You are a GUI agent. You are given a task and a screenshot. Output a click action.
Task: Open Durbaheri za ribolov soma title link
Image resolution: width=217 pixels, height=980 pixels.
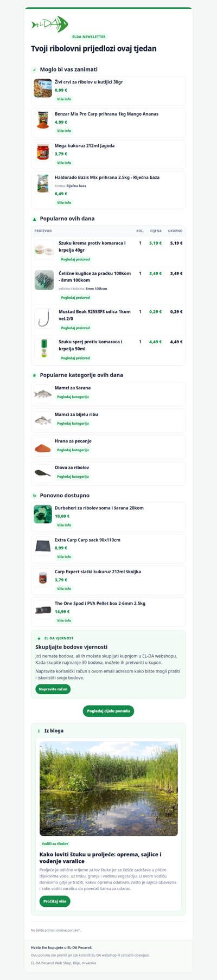point(99,508)
